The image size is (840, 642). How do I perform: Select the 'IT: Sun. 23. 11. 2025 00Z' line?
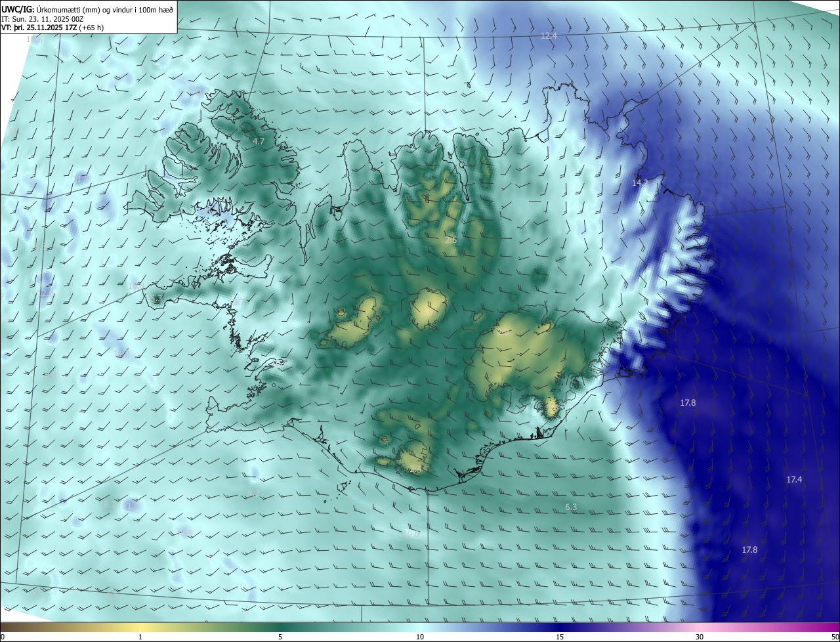[x=43, y=19]
